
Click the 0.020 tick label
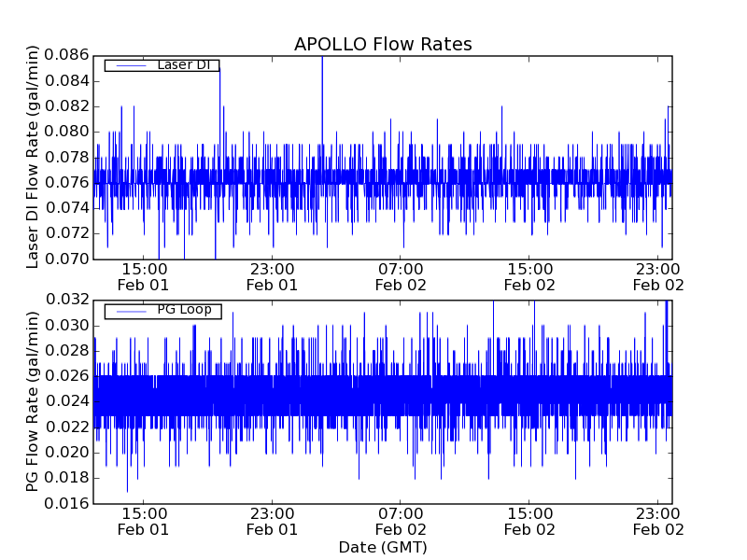click(66, 453)
